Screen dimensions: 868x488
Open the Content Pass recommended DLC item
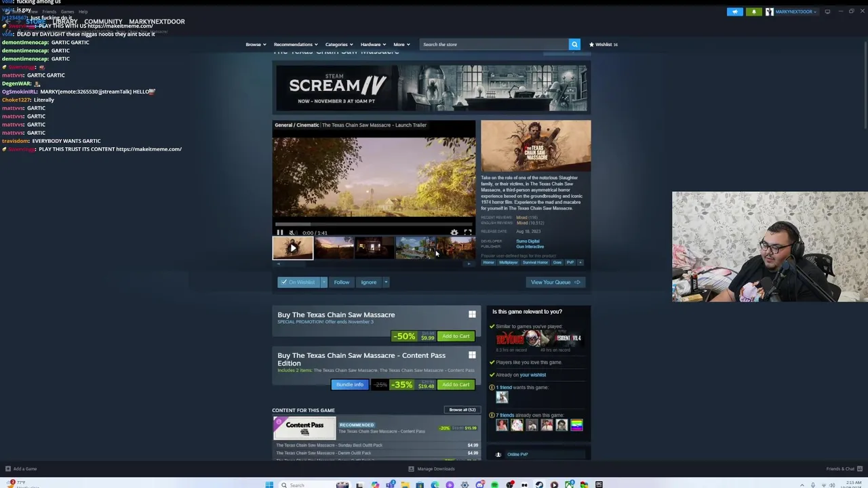(376, 428)
